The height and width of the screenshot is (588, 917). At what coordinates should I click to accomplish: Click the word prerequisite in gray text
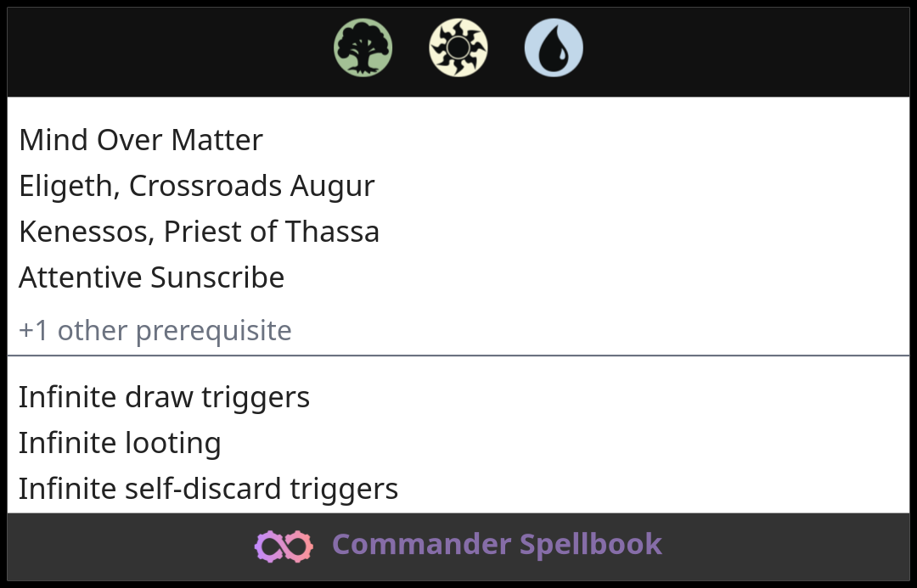[213, 332]
